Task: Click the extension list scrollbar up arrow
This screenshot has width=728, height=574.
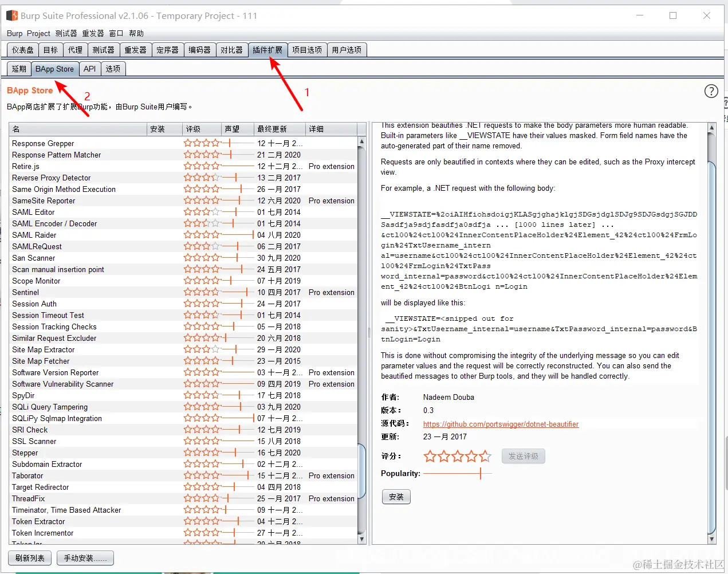Action: (x=361, y=141)
